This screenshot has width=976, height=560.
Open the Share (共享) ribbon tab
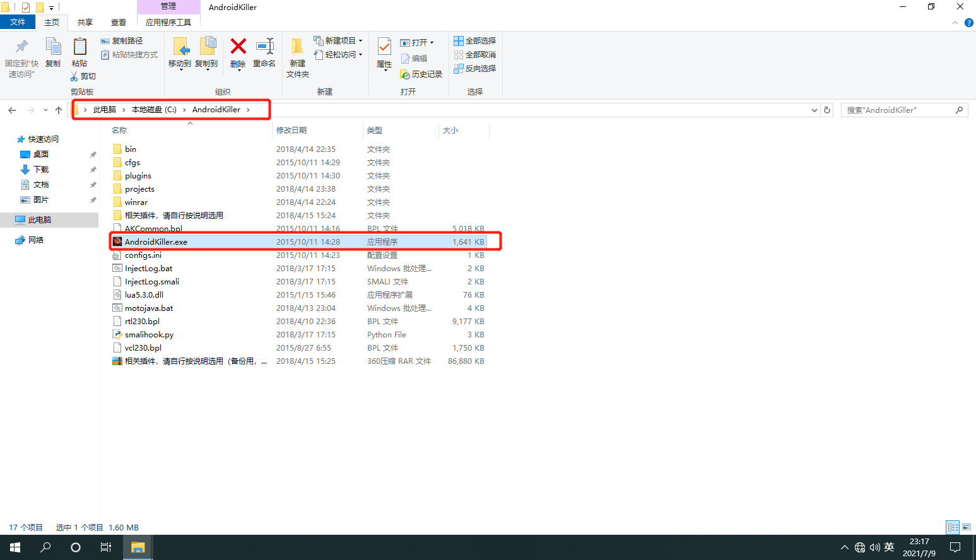click(85, 22)
